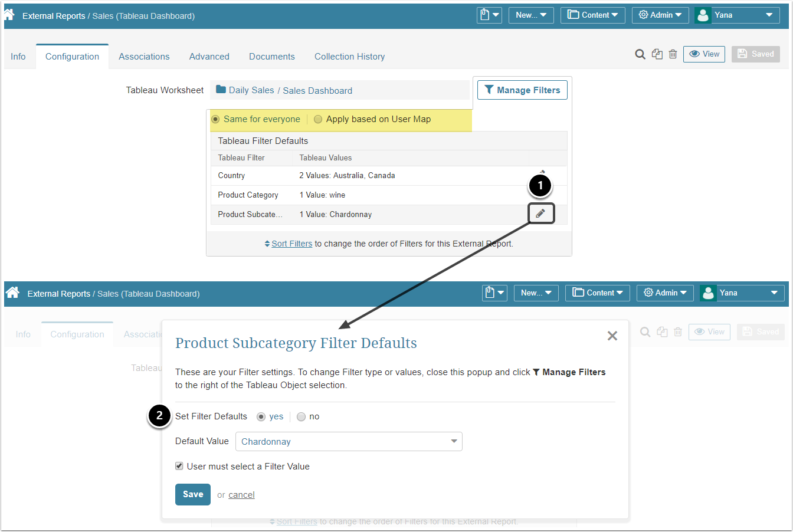Click the '2 Values: Australia, Canada' cell
The image size is (793, 532).
347,176
